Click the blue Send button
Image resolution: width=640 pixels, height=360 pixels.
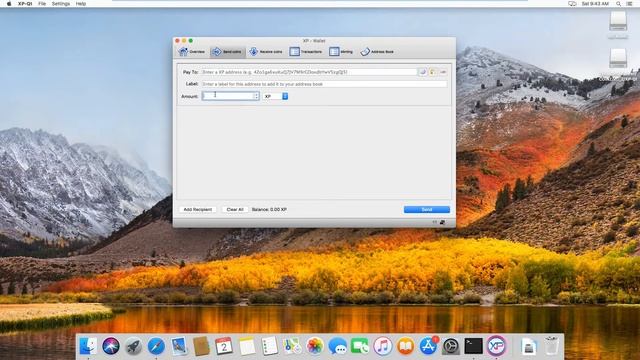point(427,209)
